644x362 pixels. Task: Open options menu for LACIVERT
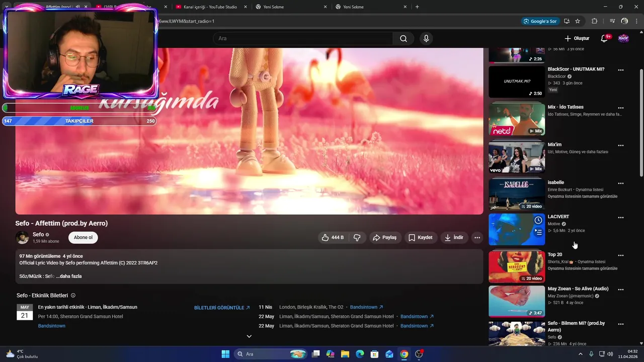tap(621, 218)
